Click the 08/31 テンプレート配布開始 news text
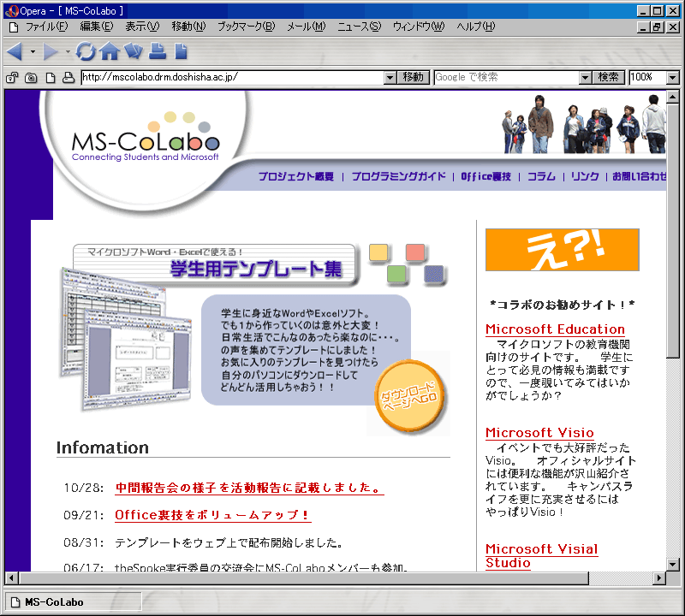 point(229,542)
